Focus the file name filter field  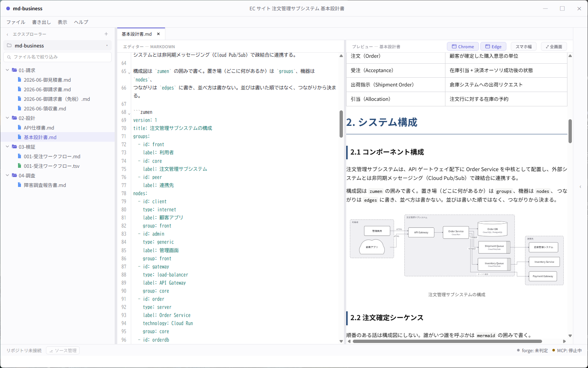pyautogui.click(x=57, y=57)
